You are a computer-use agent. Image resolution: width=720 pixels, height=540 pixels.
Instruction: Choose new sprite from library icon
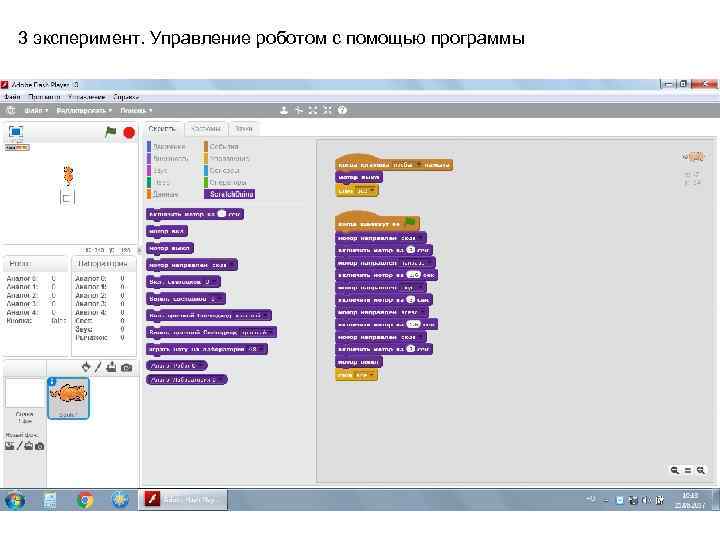point(86,367)
